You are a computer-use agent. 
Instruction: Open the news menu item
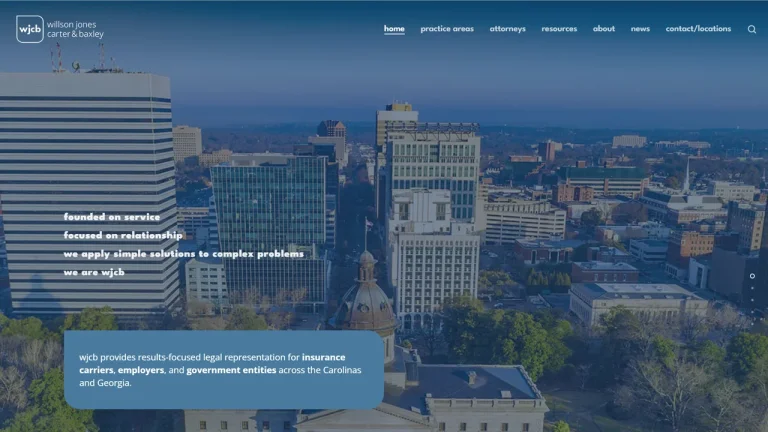point(640,28)
